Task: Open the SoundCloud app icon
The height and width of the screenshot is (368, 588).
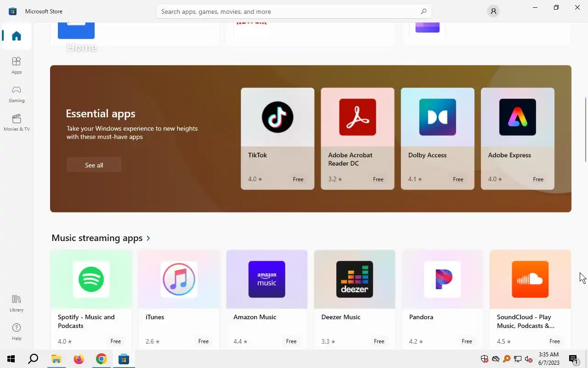Action: 530,279
